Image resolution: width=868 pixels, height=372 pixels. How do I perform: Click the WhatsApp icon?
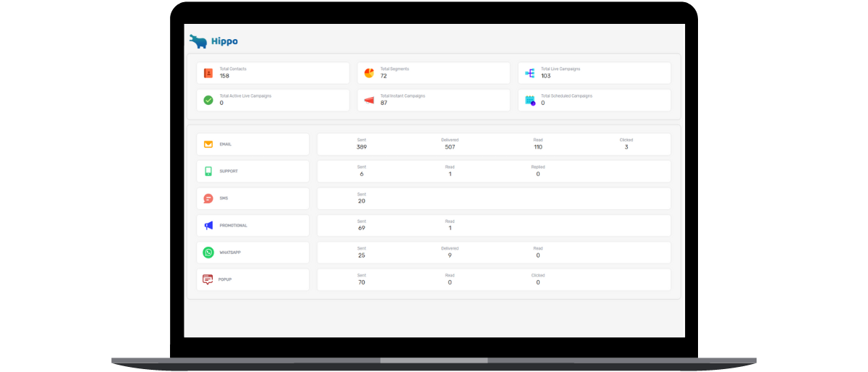pyautogui.click(x=208, y=253)
